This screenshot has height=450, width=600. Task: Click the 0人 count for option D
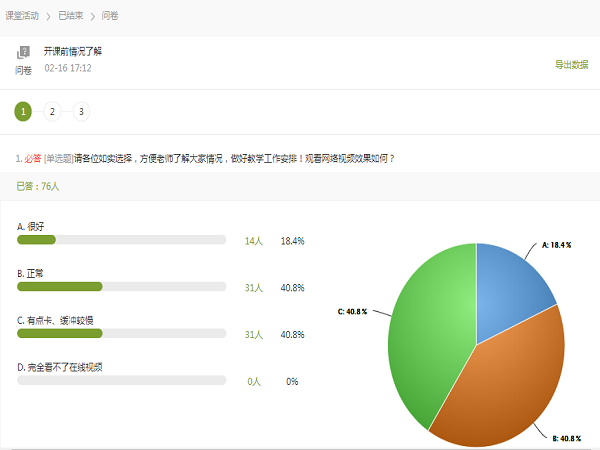pos(254,382)
